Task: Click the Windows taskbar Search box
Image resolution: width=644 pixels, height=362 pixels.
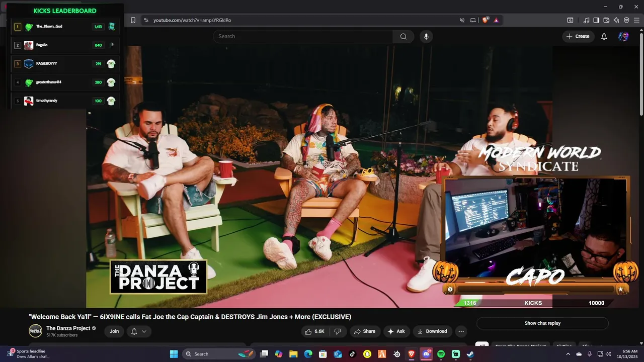Action: (219, 354)
